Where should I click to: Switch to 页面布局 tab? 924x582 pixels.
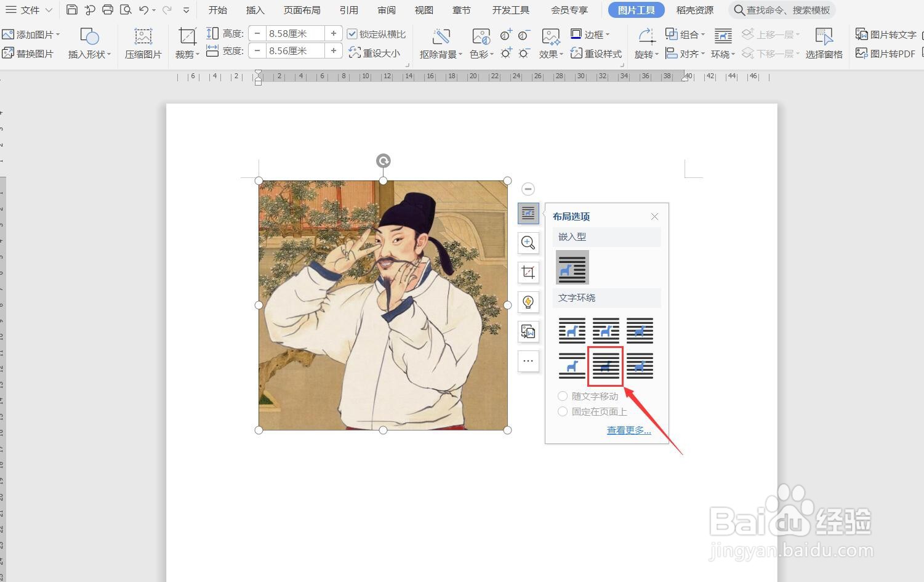(x=302, y=10)
